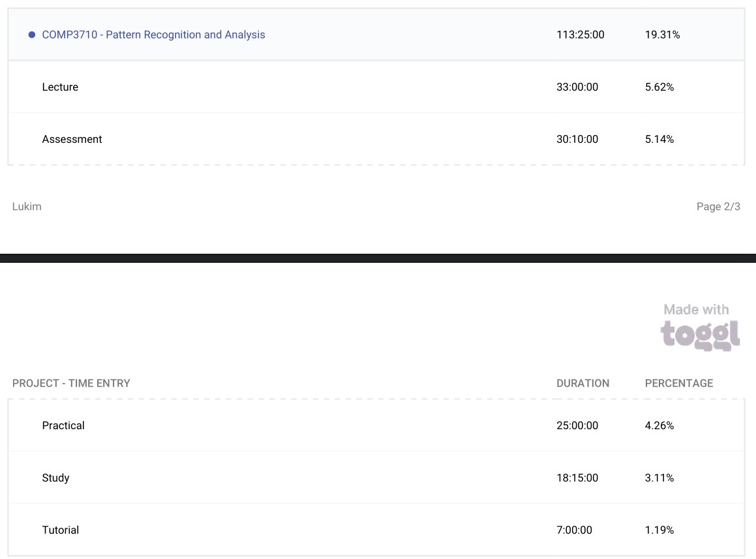
Task: Click the PROJECT - TIME ENTRY column header
Action: pos(71,384)
